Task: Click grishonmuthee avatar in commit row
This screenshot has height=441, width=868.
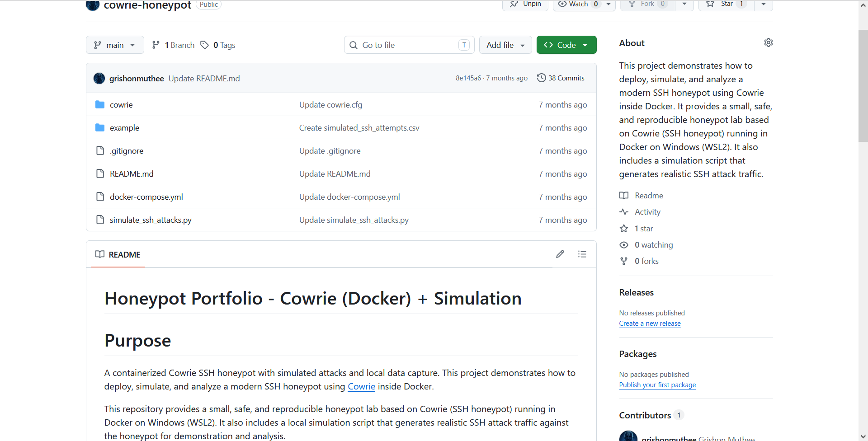Action: 99,78
